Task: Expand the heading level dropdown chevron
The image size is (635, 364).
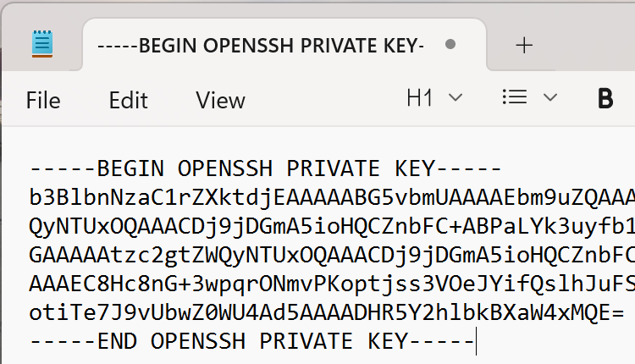Action: coord(455,98)
